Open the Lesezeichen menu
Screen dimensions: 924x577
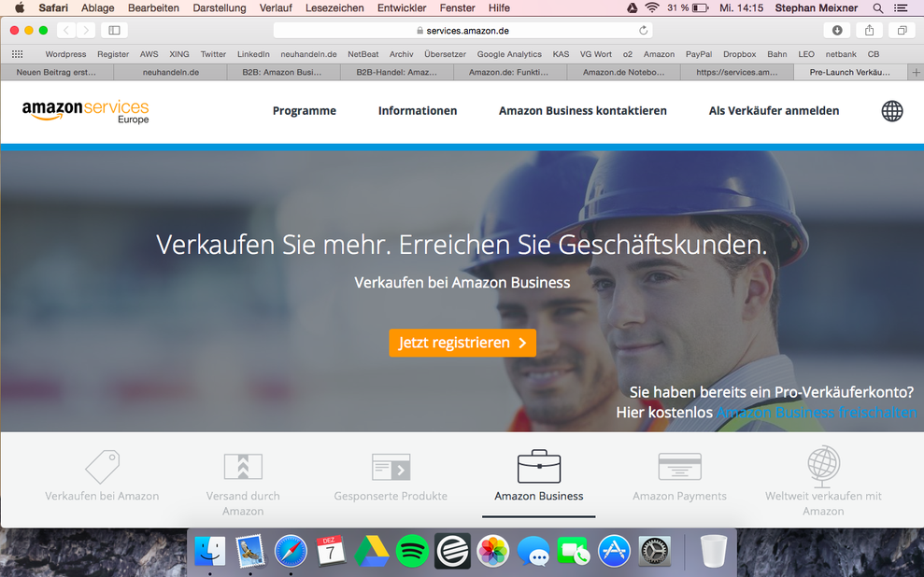(334, 8)
